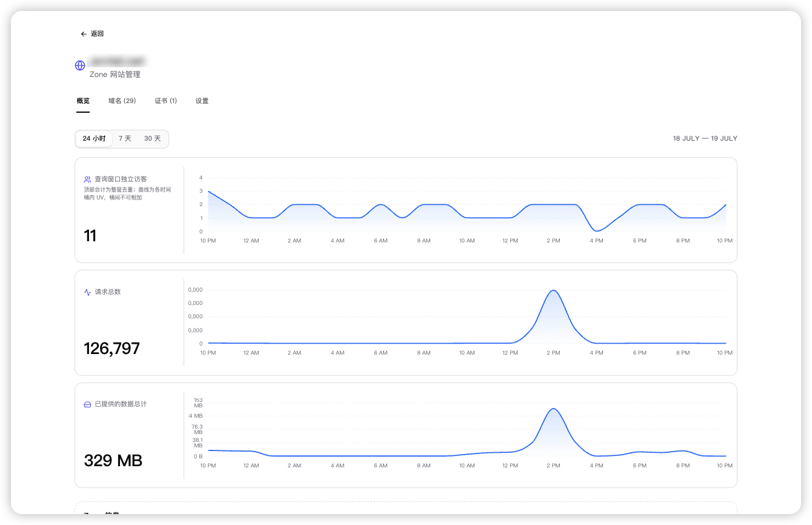Click the 6 PM axis label on the data chart

[640, 466]
